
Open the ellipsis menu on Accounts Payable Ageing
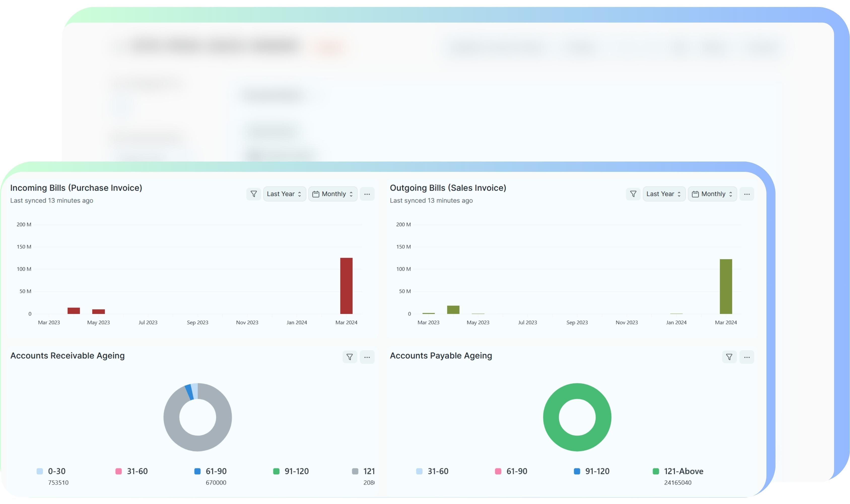(x=747, y=357)
